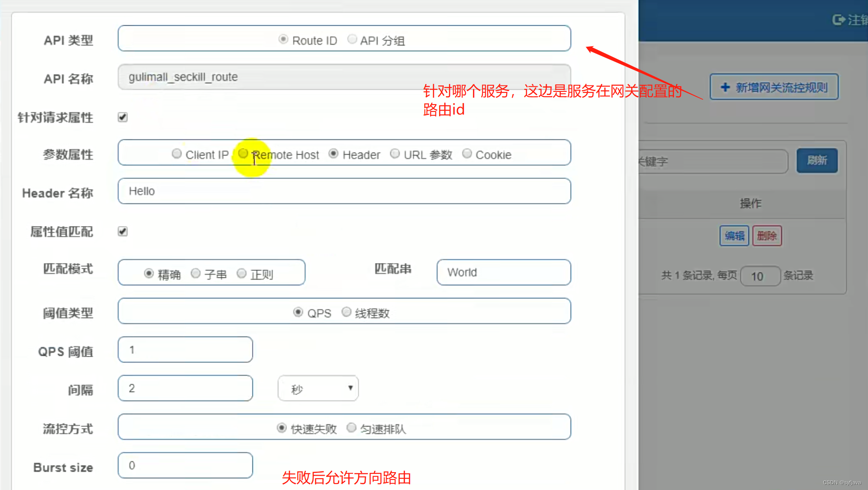Click the plus icon to add a gateway flow rule
The image size is (868, 490).
[725, 87]
